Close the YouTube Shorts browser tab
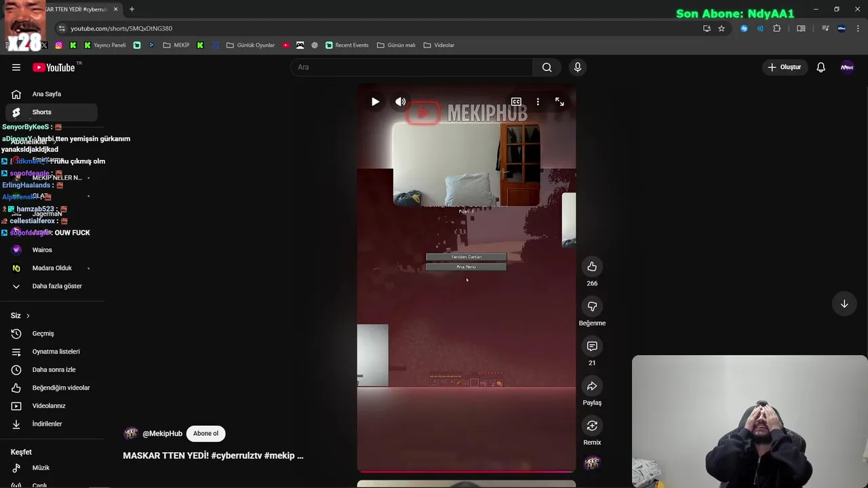Image resolution: width=868 pixels, height=488 pixels. (115, 9)
